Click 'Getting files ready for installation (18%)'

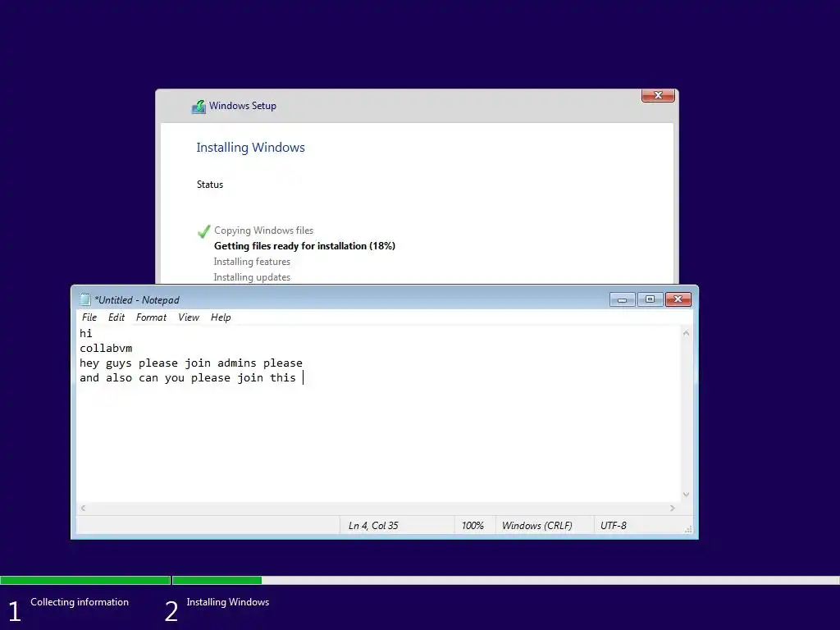point(304,246)
